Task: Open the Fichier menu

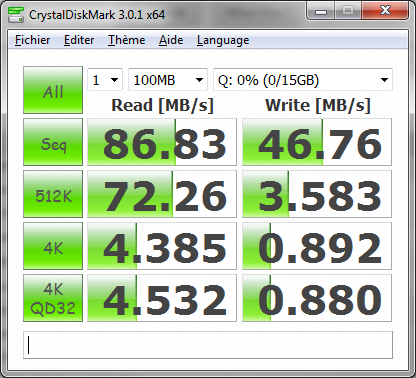Action: 33,40
